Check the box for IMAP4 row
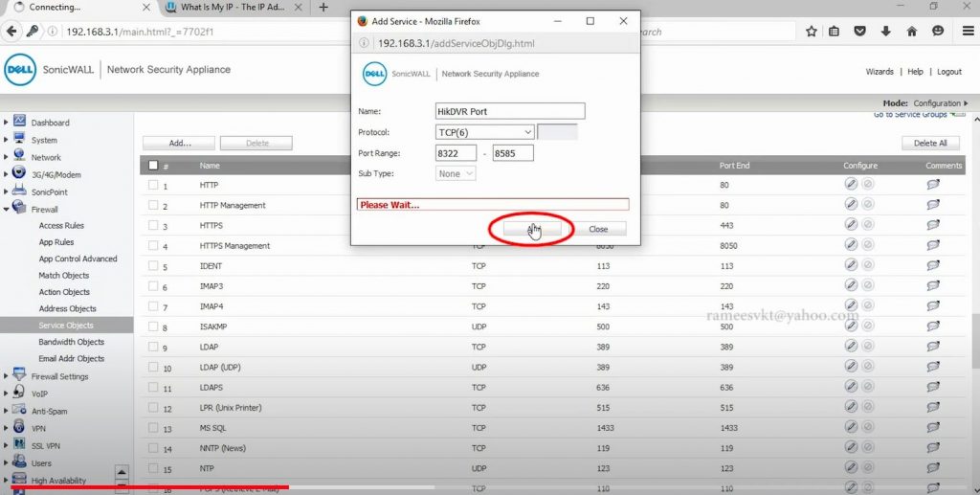Image resolution: width=980 pixels, height=495 pixels. [153, 306]
